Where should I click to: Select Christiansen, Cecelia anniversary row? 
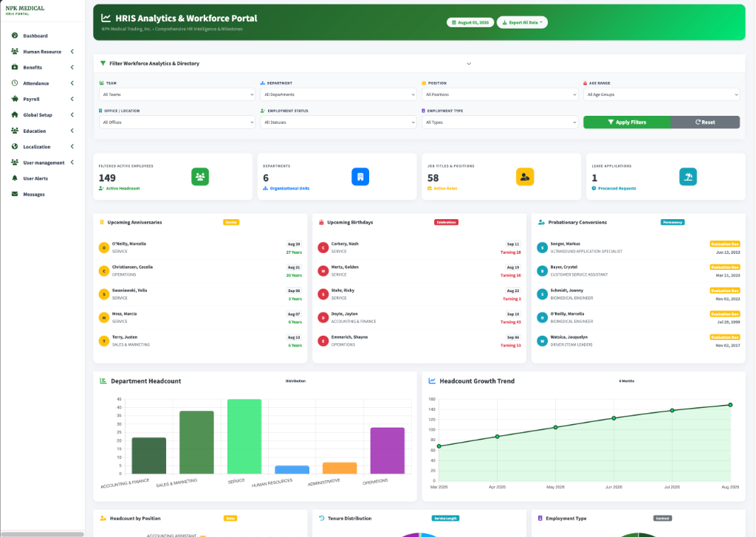(200, 271)
